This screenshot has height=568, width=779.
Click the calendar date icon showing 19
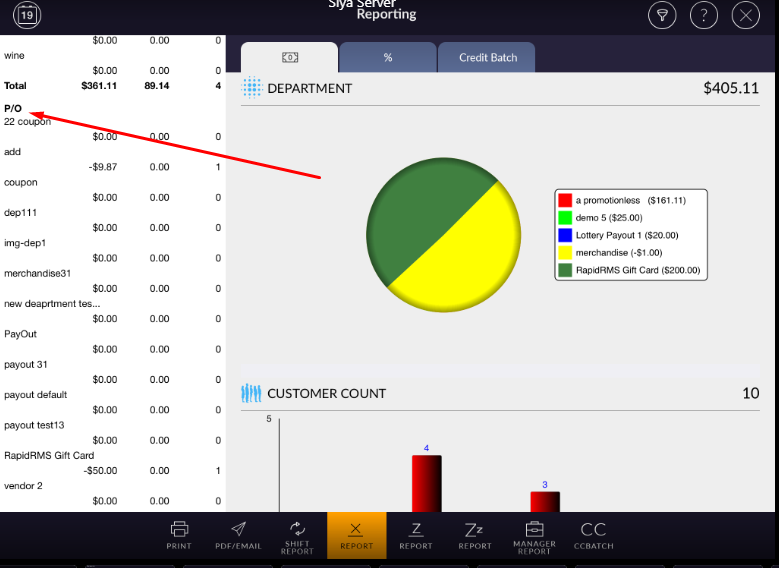click(x=27, y=15)
